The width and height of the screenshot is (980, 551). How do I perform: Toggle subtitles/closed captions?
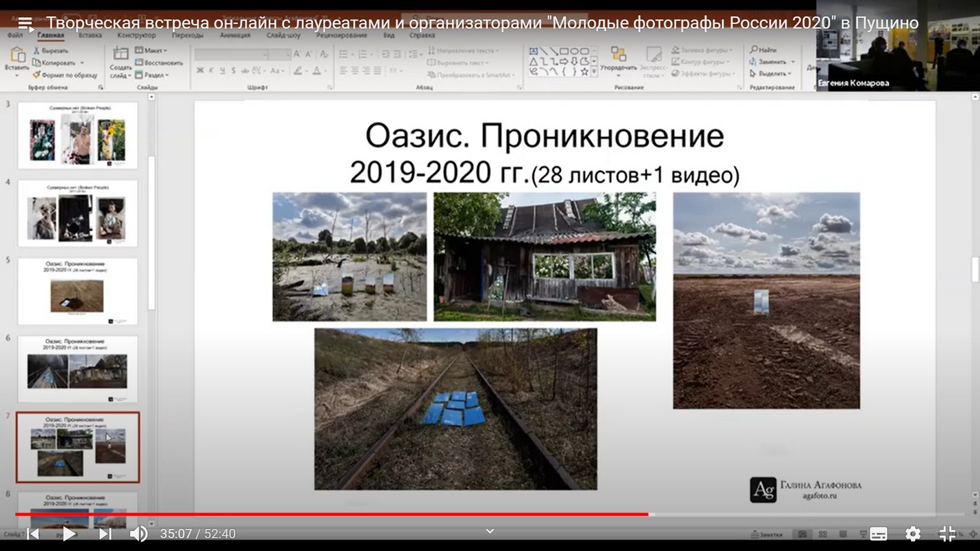pos(879,534)
